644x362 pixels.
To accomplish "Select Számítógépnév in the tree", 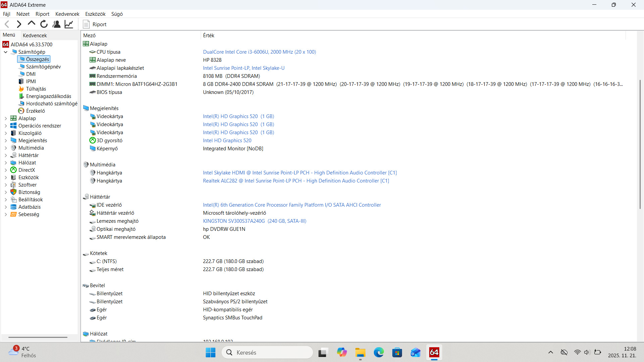I will (x=43, y=67).
